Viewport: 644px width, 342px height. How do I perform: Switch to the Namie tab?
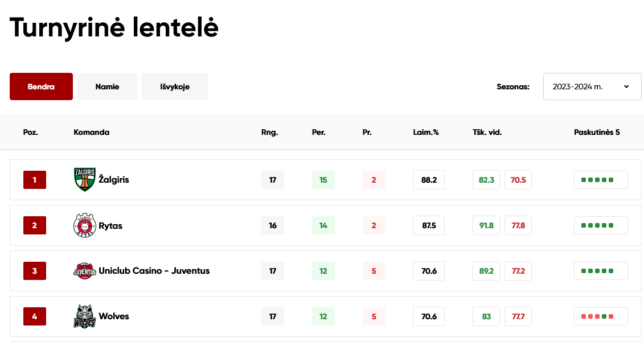[107, 86]
